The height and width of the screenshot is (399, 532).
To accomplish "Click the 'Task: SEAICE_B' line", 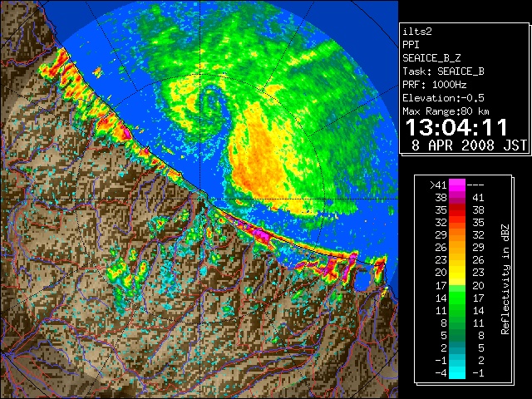I will coord(443,71).
